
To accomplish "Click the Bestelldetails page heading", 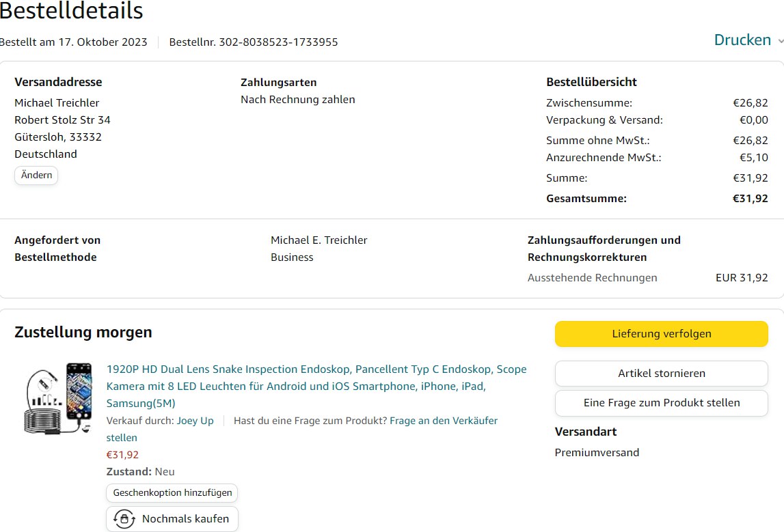I will [x=72, y=11].
